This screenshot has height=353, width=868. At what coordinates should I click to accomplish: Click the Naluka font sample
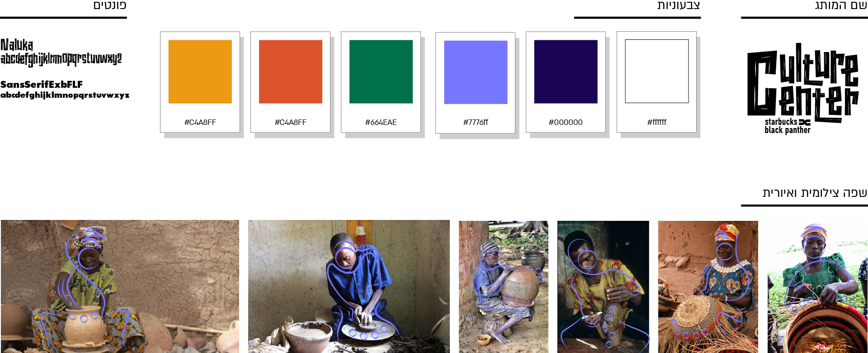(61, 52)
